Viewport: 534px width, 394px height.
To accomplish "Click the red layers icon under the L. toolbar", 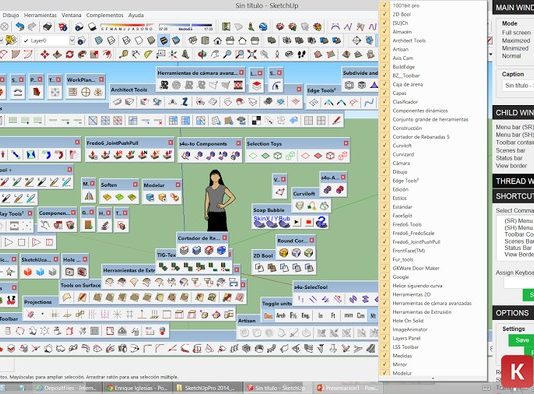I will [256, 85].
